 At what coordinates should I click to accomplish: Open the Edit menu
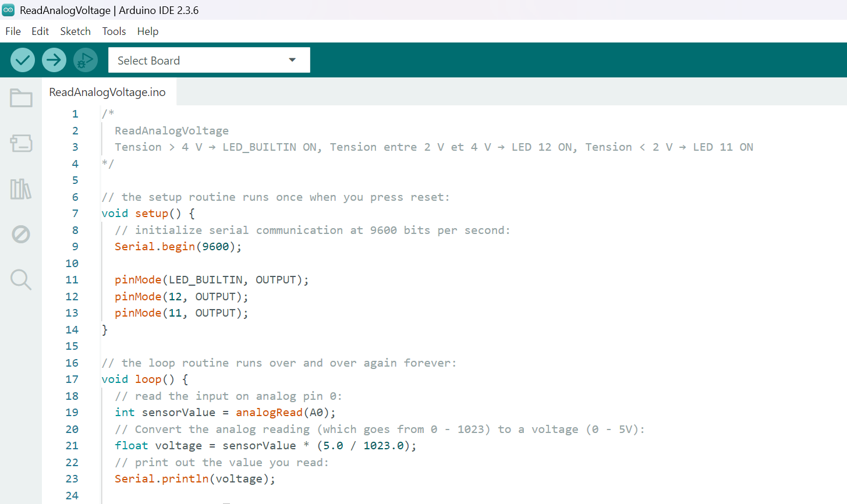40,31
